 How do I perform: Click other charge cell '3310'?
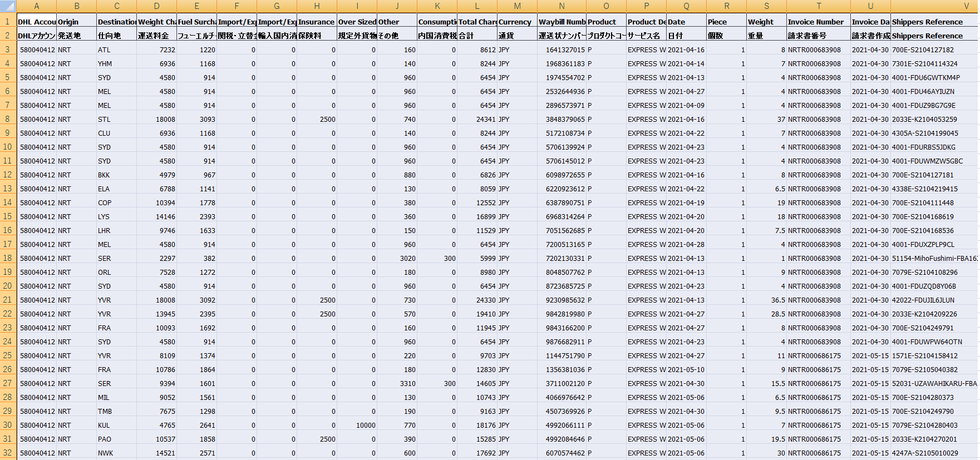(x=397, y=383)
